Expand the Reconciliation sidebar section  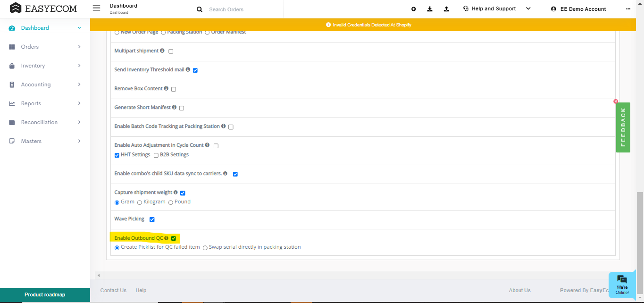79,122
